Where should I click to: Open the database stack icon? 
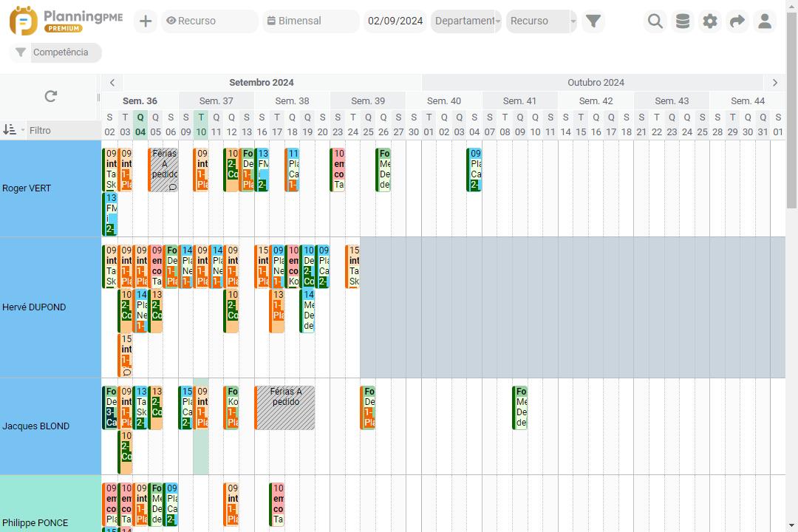coord(683,21)
